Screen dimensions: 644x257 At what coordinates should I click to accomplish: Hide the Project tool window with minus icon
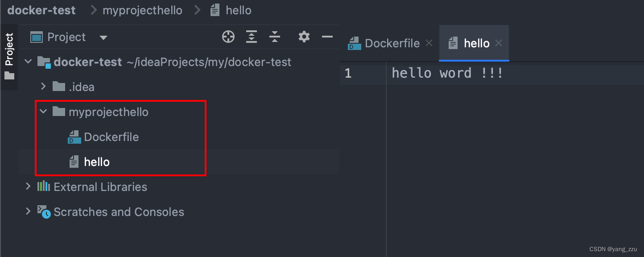click(327, 37)
